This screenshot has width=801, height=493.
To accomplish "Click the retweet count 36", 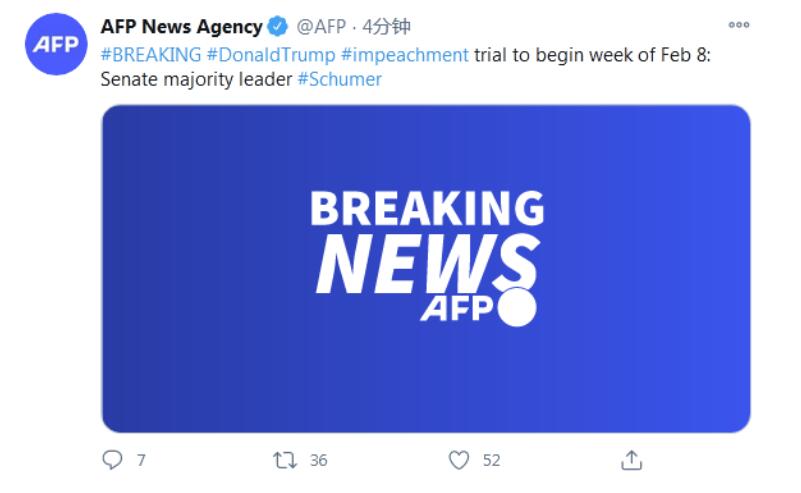I will tap(318, 460).
